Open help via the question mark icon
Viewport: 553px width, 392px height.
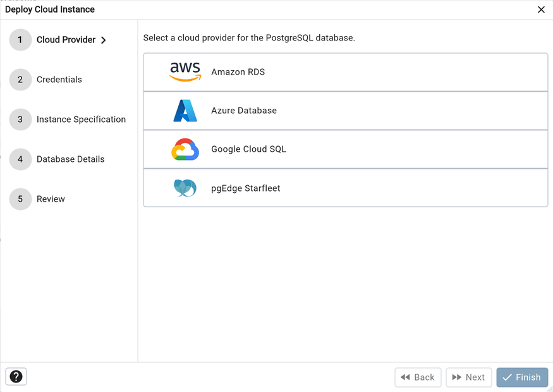click(16, 376)
